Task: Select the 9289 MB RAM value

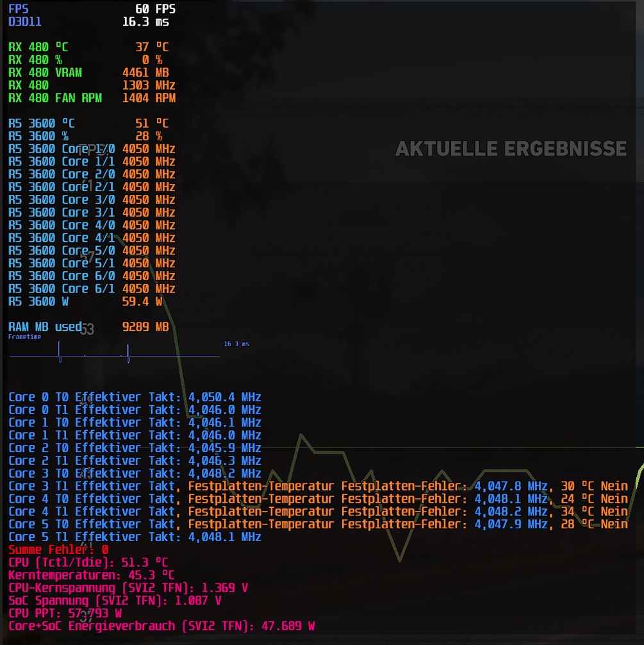Action: 145,327
